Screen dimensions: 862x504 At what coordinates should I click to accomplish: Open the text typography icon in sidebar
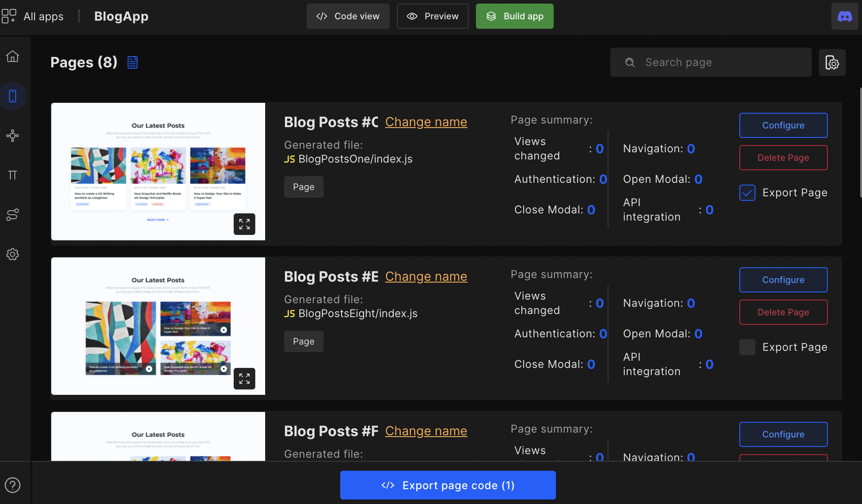pyautogui.click(x=13, y=175)
